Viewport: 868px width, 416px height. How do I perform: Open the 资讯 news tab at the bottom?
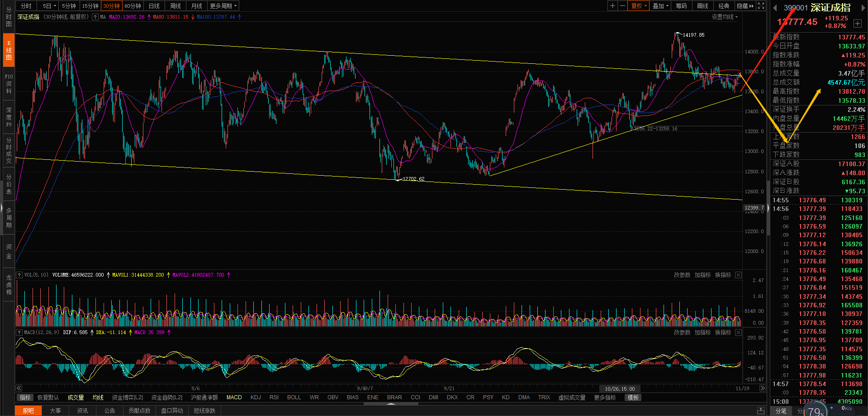82,411
